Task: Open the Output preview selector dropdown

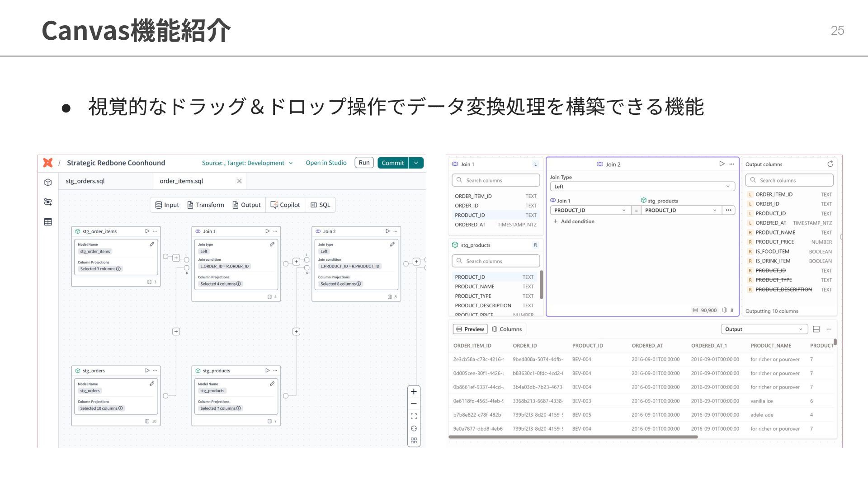Action: [764, 329]
